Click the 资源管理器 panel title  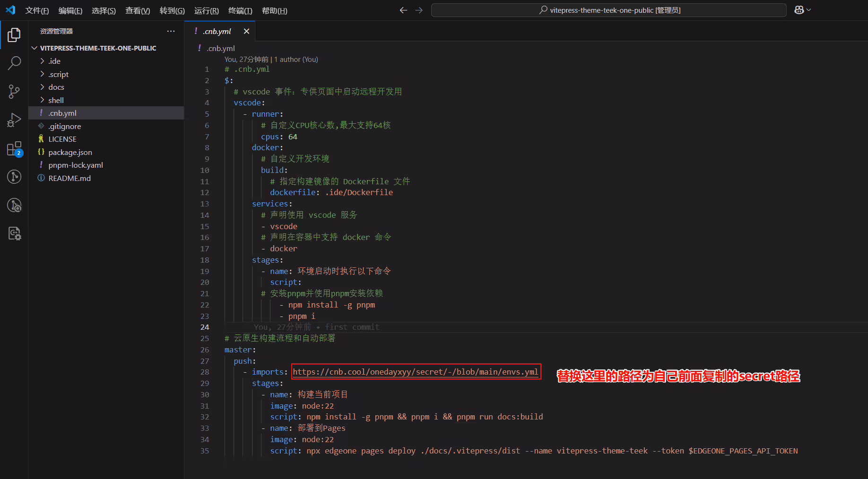coord(56,31)
